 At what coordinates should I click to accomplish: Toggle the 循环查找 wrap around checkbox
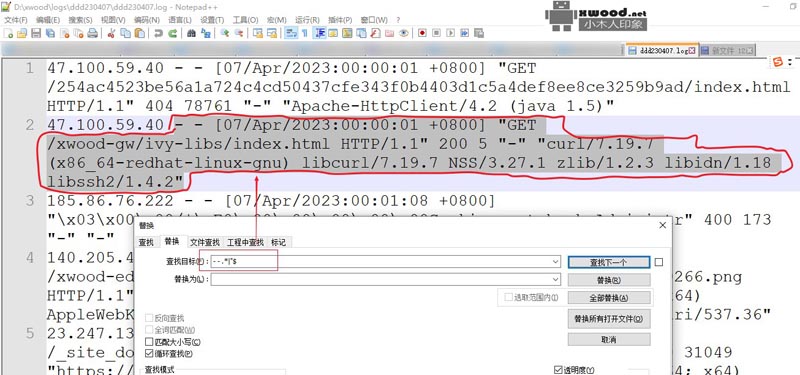(x=148, y=354)
